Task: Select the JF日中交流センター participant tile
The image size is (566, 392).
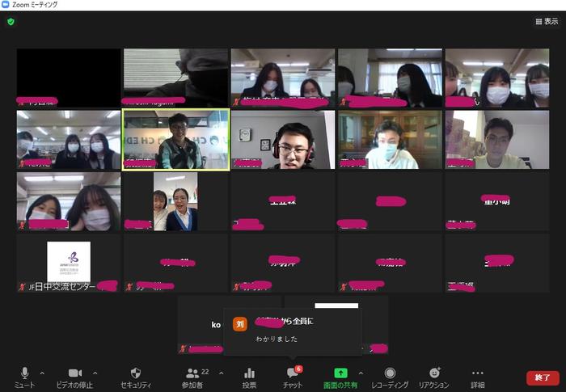Action: coord(69,263)
